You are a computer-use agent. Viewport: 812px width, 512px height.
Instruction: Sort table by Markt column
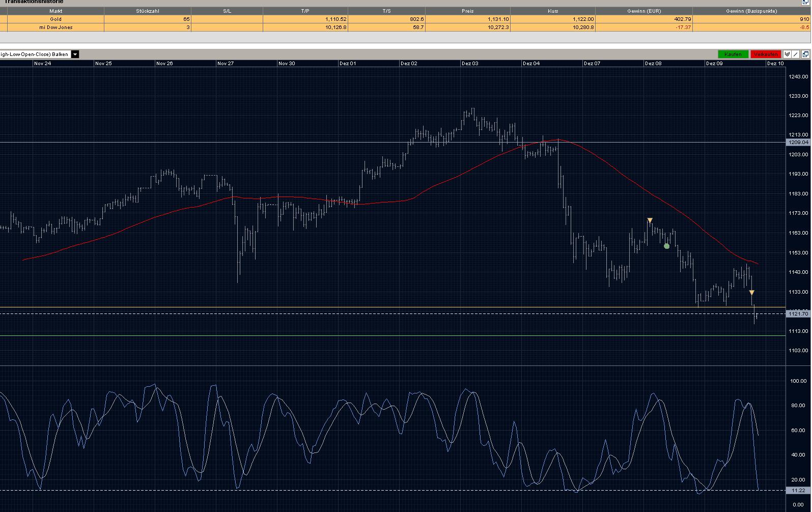[x=55, y=11]
